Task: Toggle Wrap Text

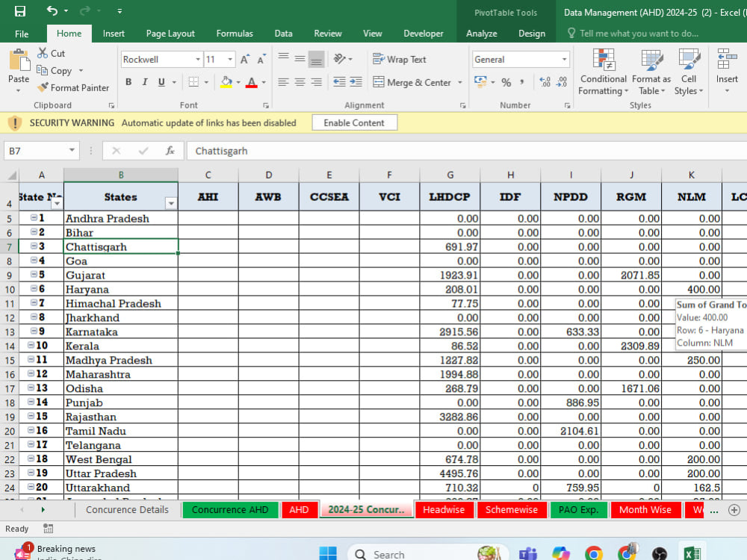Action: click(399, 59)
